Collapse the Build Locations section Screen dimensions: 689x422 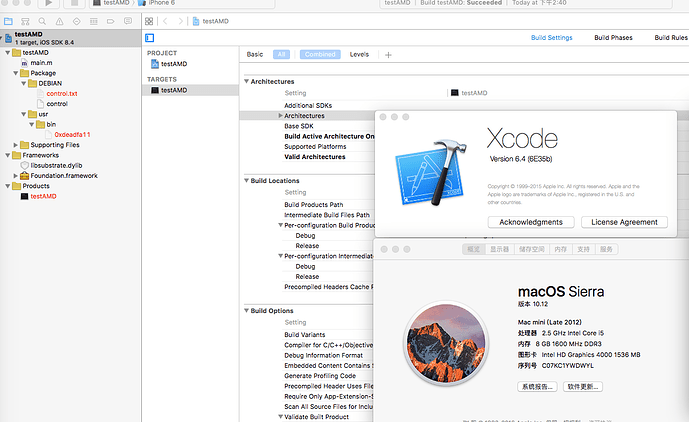tap(247, 181)
